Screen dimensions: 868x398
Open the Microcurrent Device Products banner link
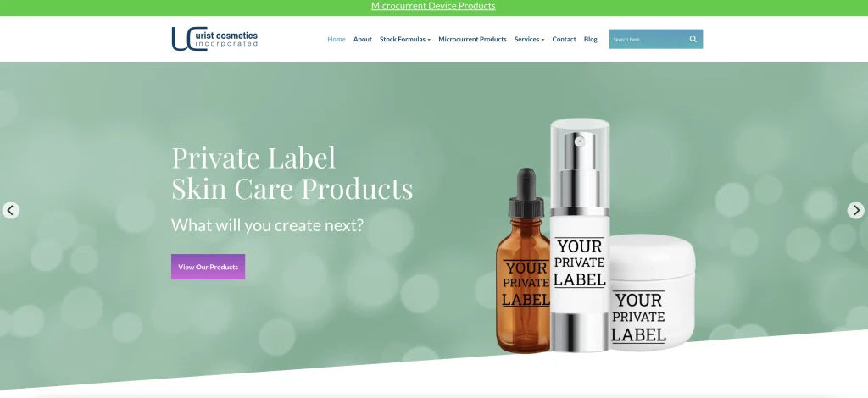433,6
